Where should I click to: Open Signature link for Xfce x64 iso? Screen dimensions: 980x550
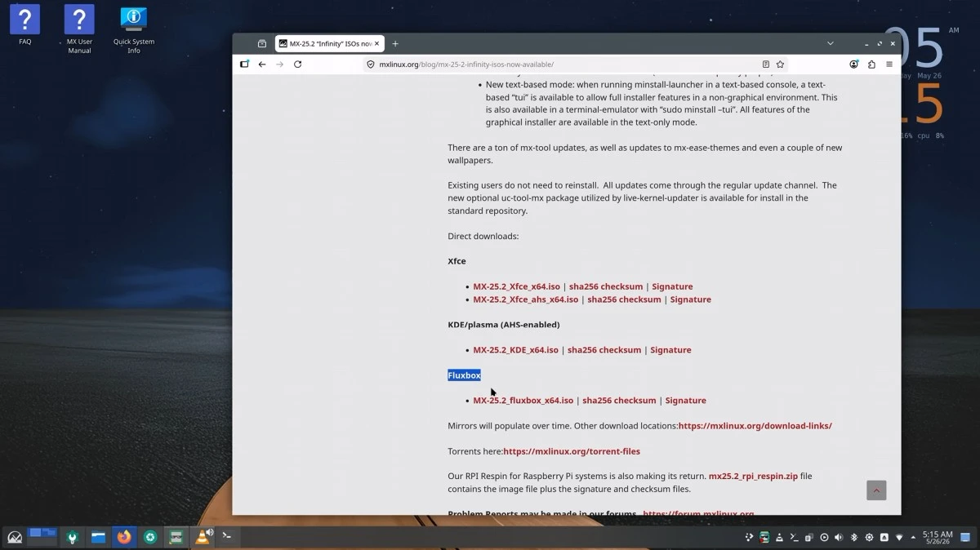click(672, 286)
